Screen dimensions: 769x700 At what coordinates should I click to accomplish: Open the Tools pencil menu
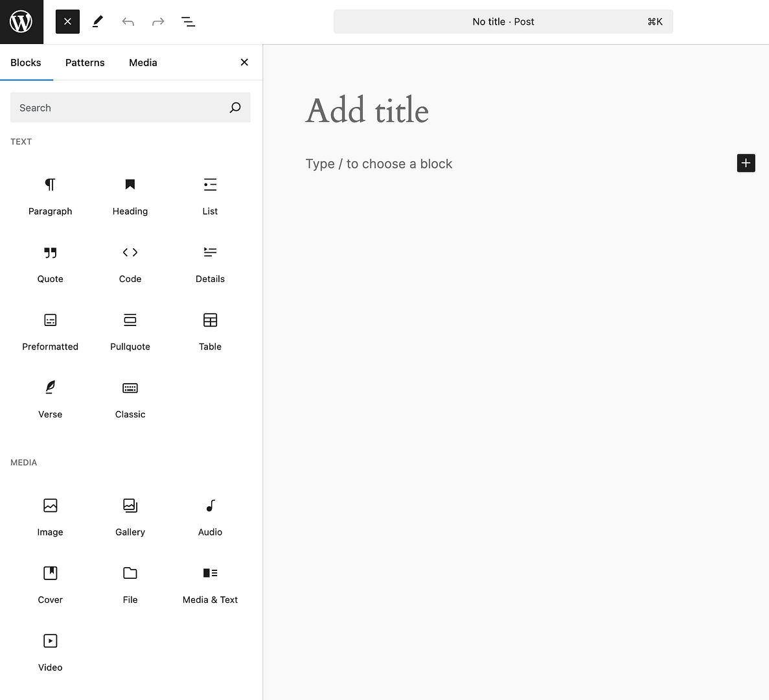tap(98, 22)
